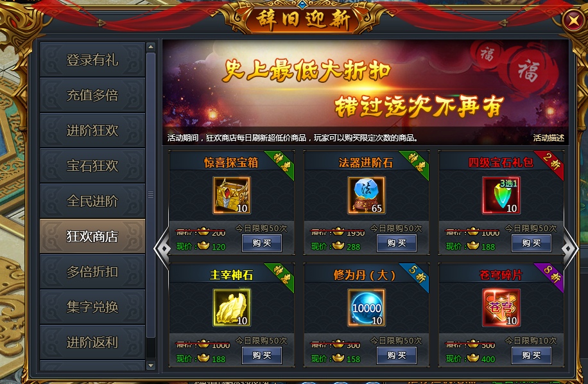The image size is (588, 384).
Task: Purchase 苍穹碎片 using its 购买 button
Action: click(532, 355)
